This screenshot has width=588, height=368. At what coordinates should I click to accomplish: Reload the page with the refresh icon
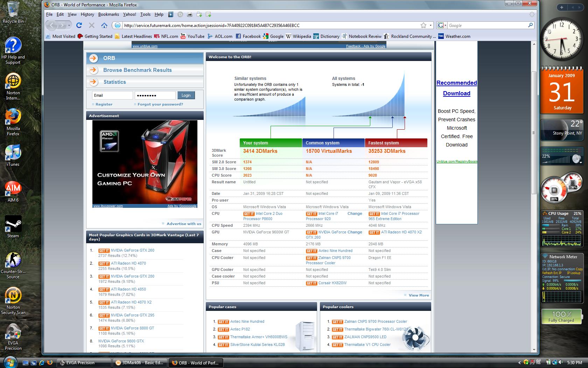79,25
